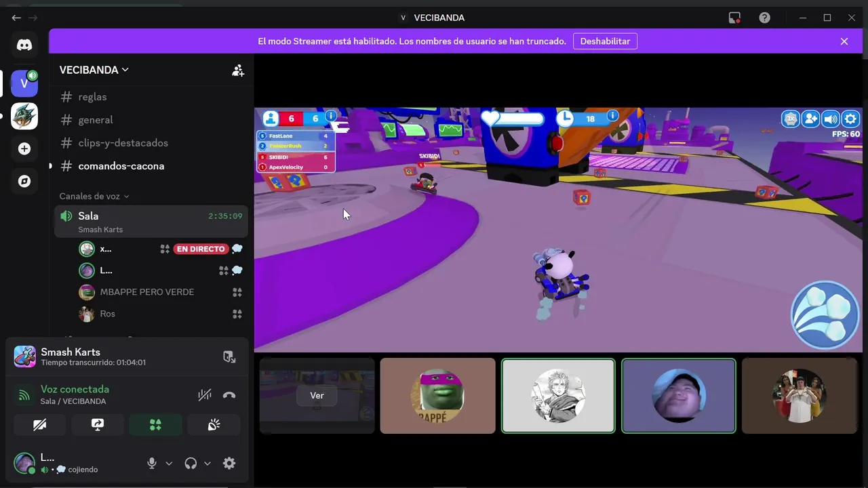Disconnect from voice with hang-up icon
Image resolution: width=868 pixels, height=488 pixels.
point(229,395)
